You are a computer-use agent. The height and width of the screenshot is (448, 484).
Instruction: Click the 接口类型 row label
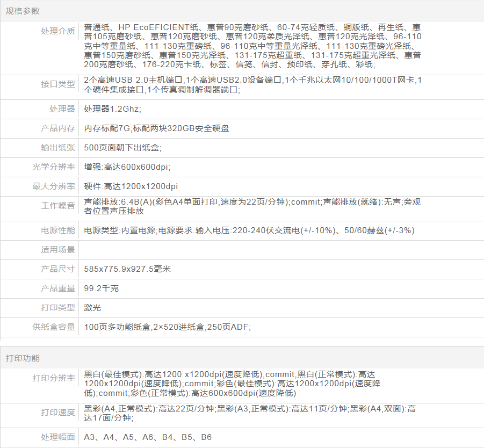coord(58,84)
